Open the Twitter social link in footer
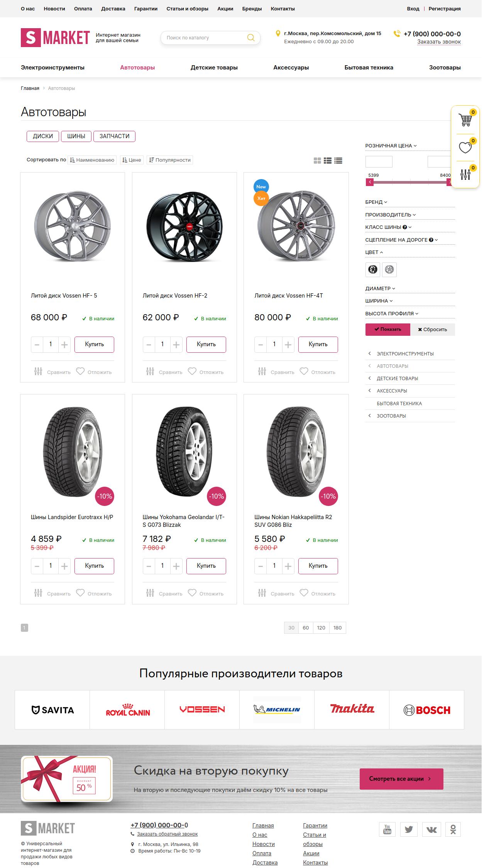Image resolution: width=494 pixels, height=868 pixels. (x=409, y=829)
